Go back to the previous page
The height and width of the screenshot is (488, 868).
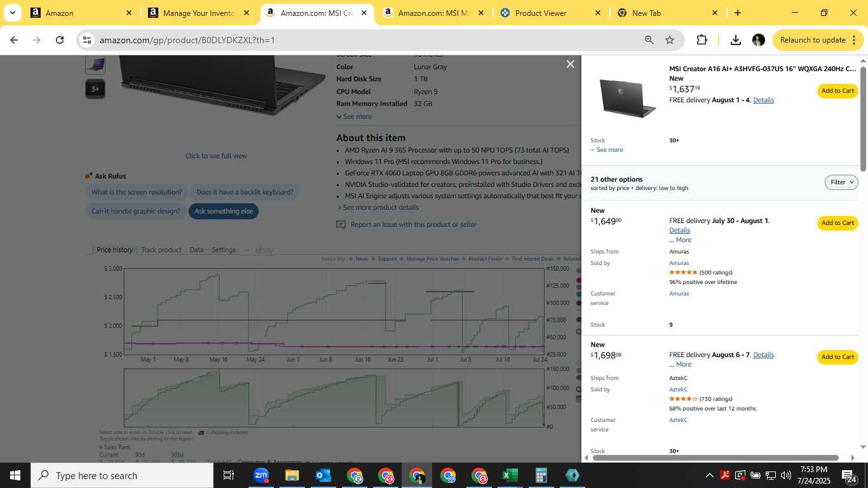pos(14,40)
